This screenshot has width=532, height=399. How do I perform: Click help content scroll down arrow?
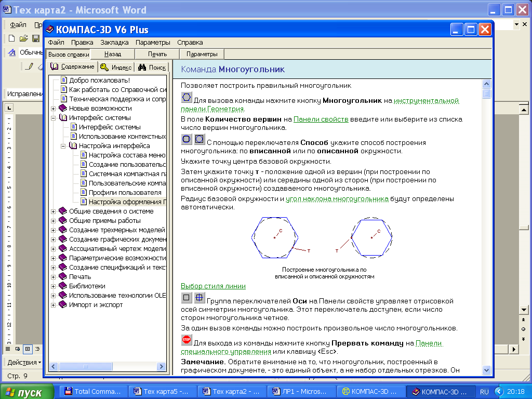coord(486,370)
